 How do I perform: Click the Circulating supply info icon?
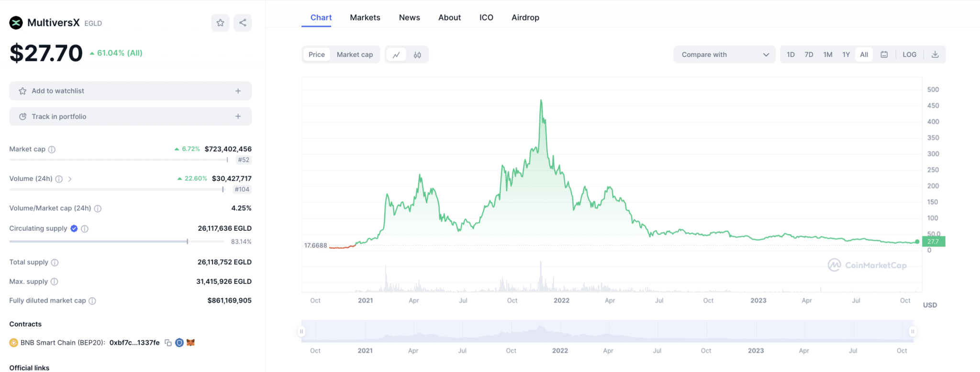click(85, 229)
